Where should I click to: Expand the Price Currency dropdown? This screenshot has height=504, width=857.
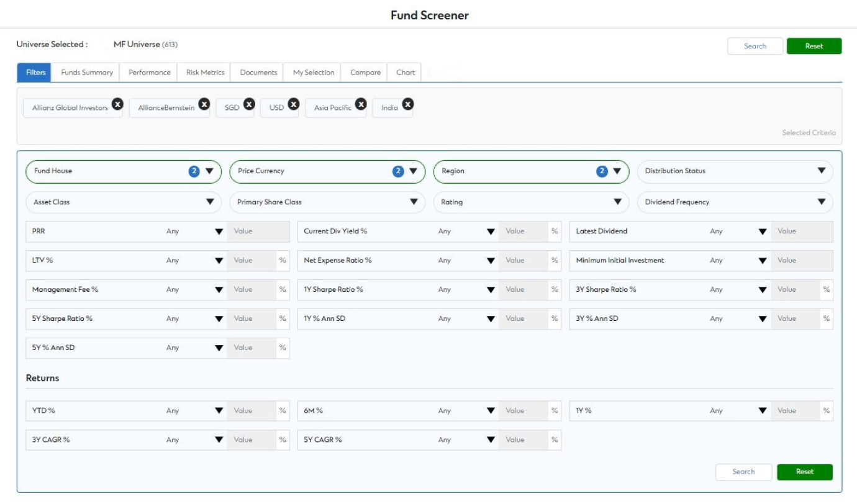click(327, 171)
